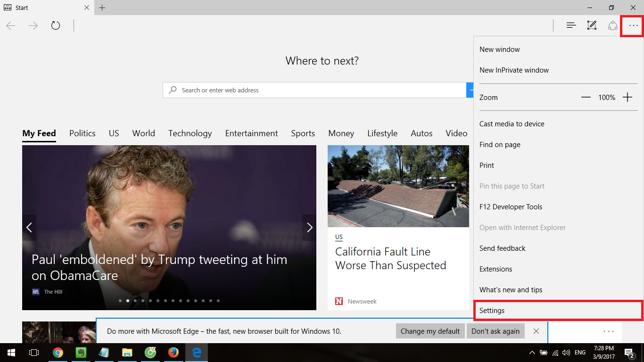
Task: Click the Newsweek source logo
Action: [x=339, y=301]
